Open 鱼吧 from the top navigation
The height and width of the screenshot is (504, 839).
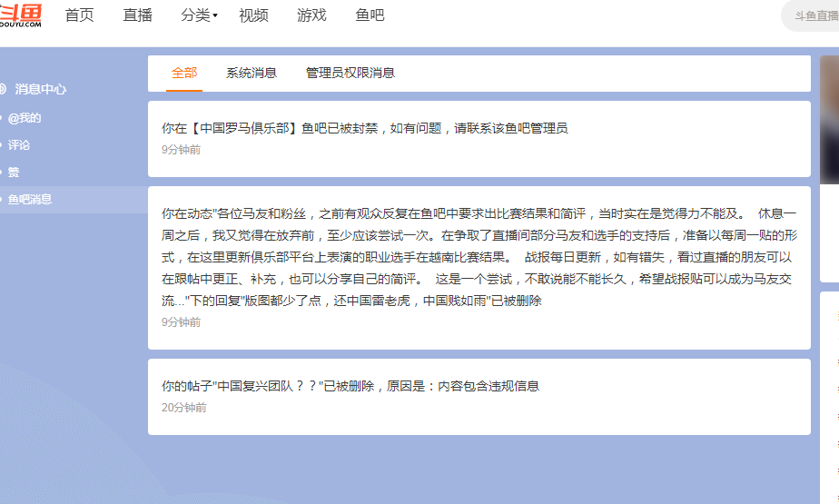coord(370,15)
